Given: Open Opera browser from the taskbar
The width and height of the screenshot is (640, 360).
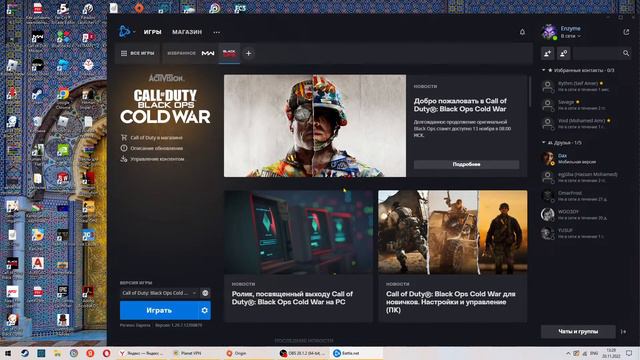Looking at the screenshot, I should pyautogui.click(x=107, y=353).
